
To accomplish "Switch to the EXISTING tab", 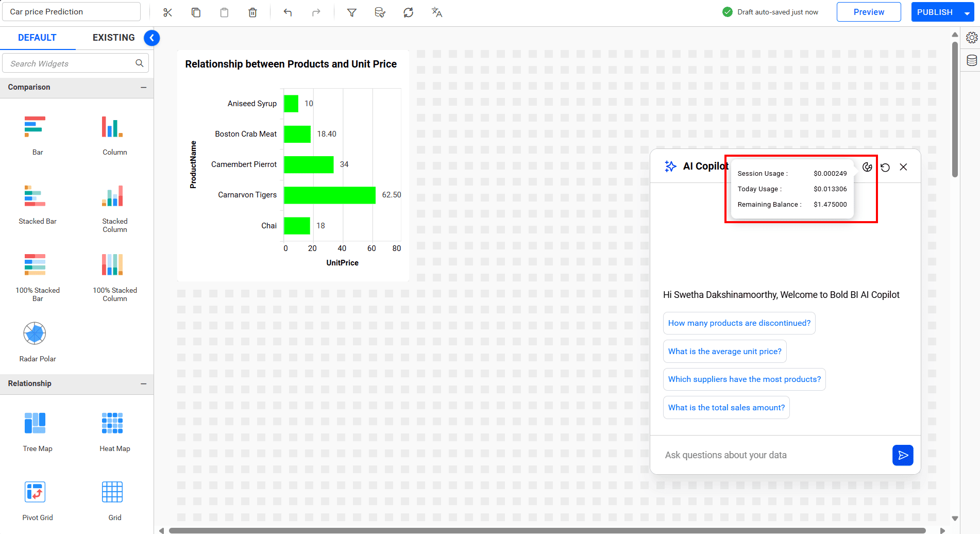I will coord(113,38).
